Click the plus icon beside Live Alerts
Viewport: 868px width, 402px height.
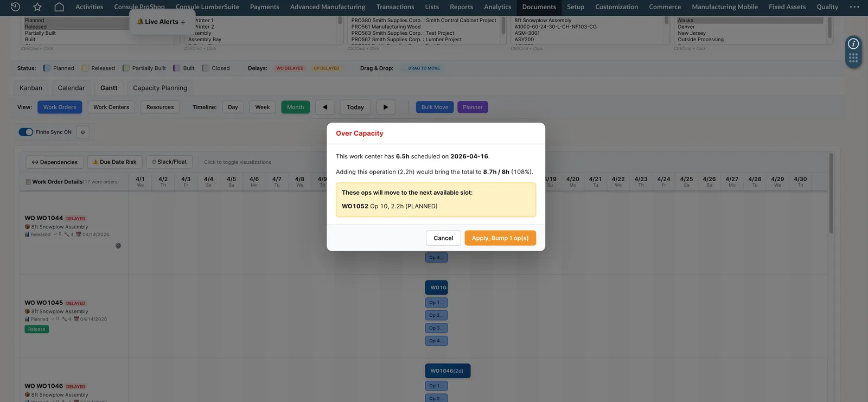tap(183, 22)
